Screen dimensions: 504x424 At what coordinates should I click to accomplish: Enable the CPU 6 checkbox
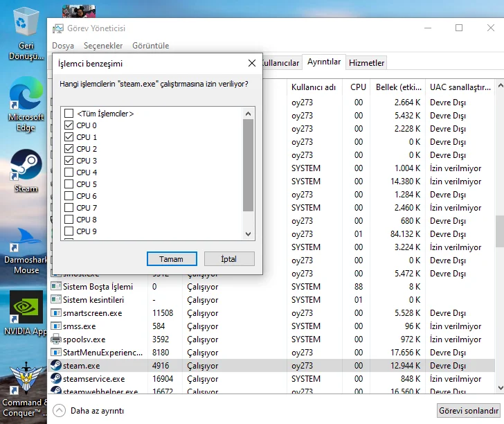click(69, 196)
